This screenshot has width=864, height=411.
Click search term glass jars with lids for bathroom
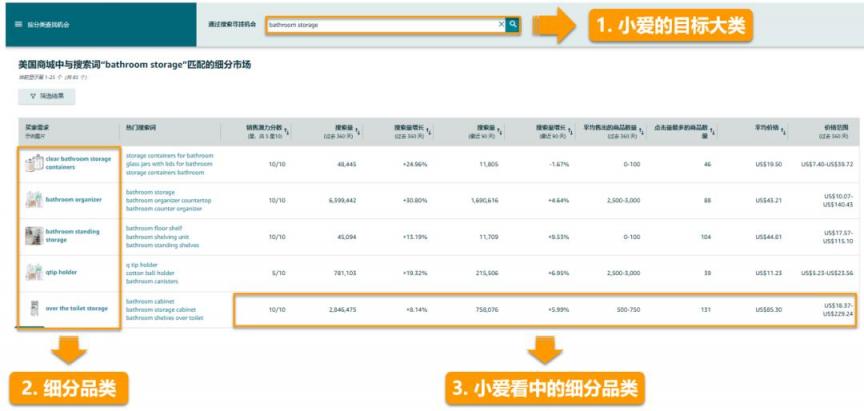pos(169,164)
